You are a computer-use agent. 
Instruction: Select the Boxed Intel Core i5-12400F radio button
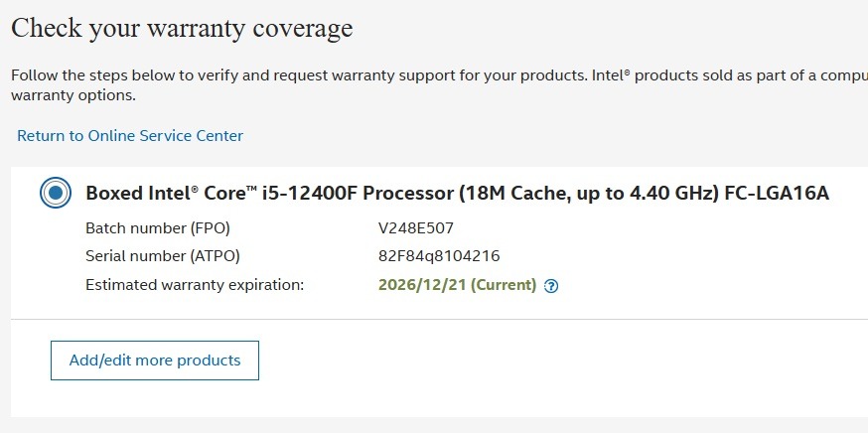click(56, 193)
